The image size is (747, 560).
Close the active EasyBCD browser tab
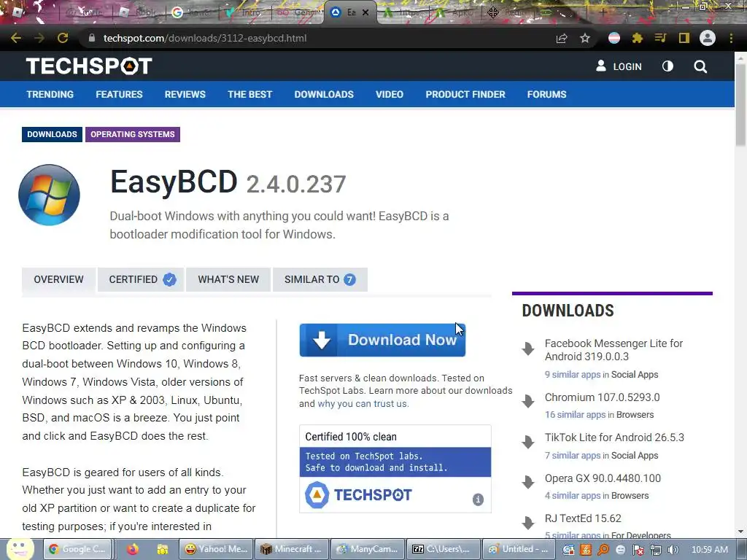coord(365,12)
